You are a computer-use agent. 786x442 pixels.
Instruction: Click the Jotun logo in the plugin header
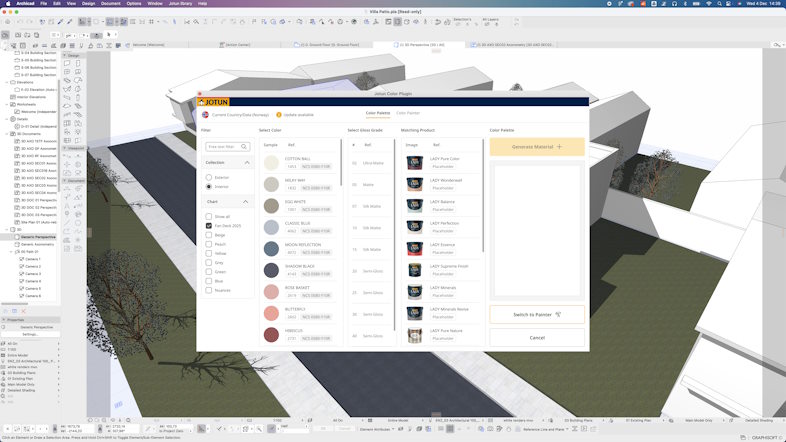coord(214,102)
